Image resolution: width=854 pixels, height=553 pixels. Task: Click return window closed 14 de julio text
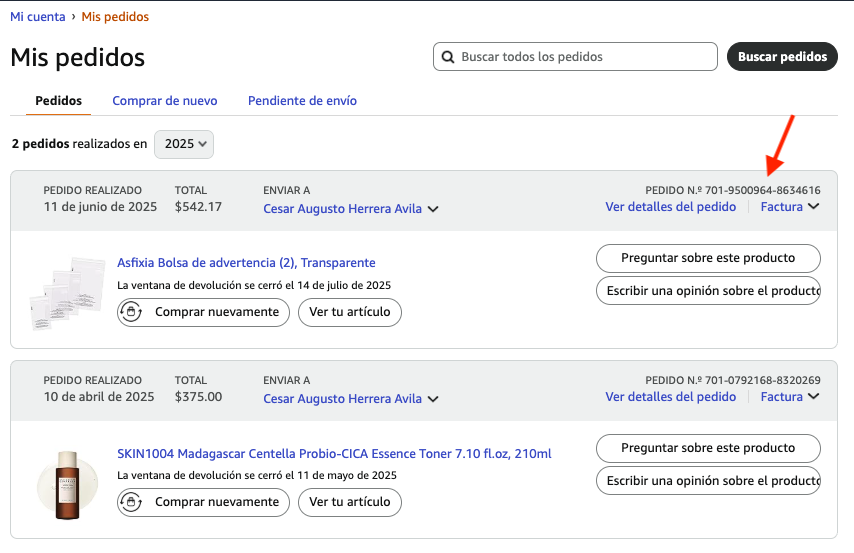[x=254, y=285]
